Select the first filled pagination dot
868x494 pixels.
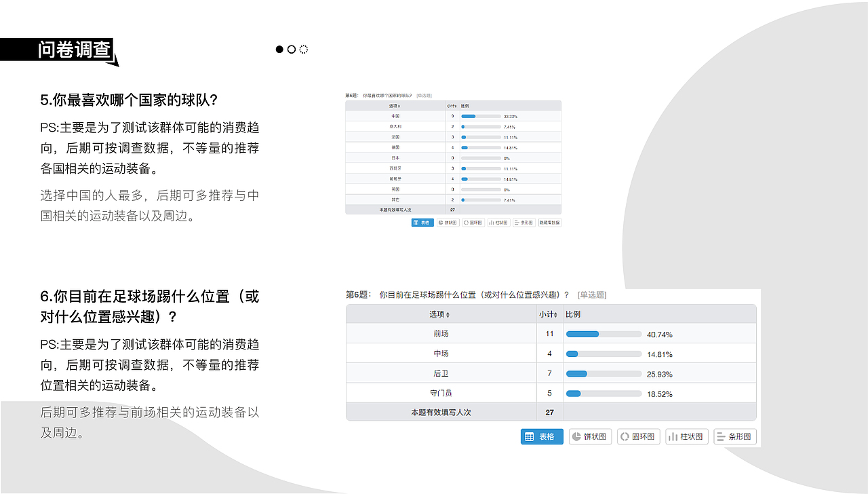click(279, 49)
